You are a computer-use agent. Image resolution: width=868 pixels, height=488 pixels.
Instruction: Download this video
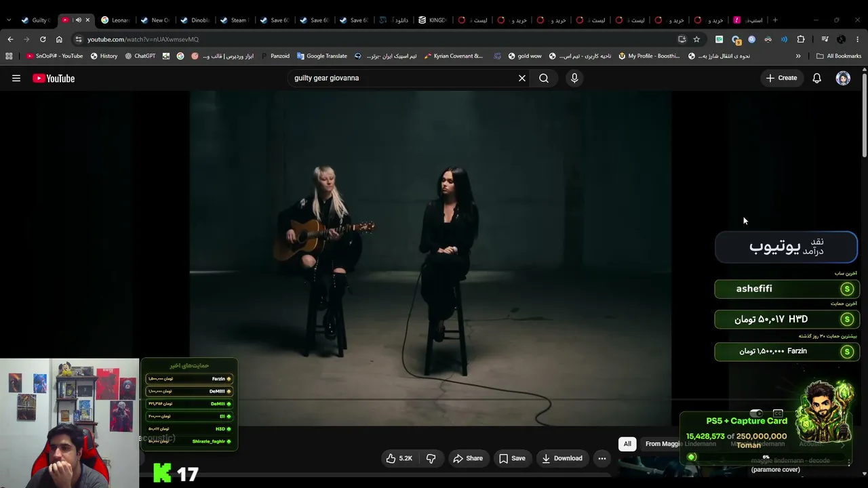coord(561,458)
